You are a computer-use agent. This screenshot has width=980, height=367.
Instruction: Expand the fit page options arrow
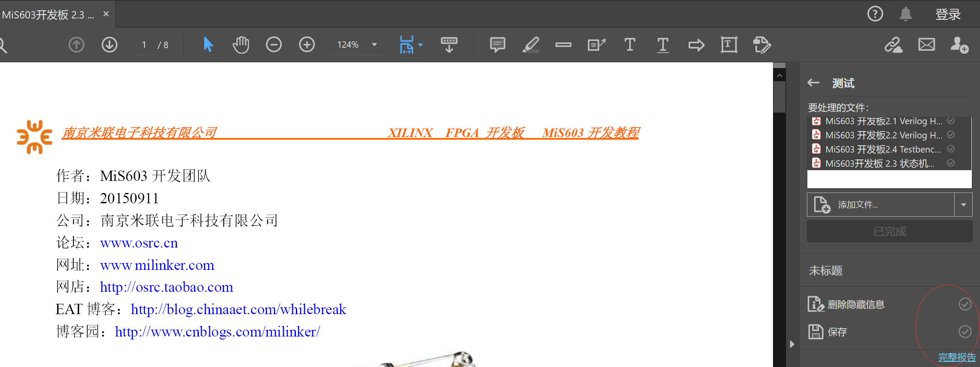(x=420, y=45)
